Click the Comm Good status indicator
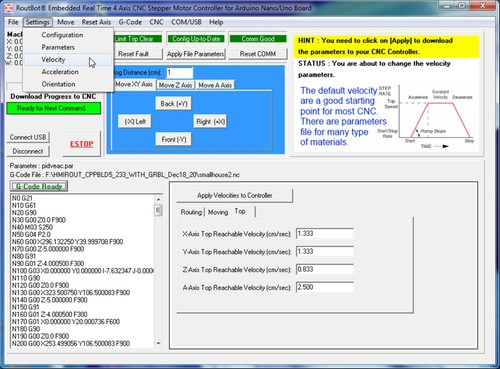 (258, 39)
